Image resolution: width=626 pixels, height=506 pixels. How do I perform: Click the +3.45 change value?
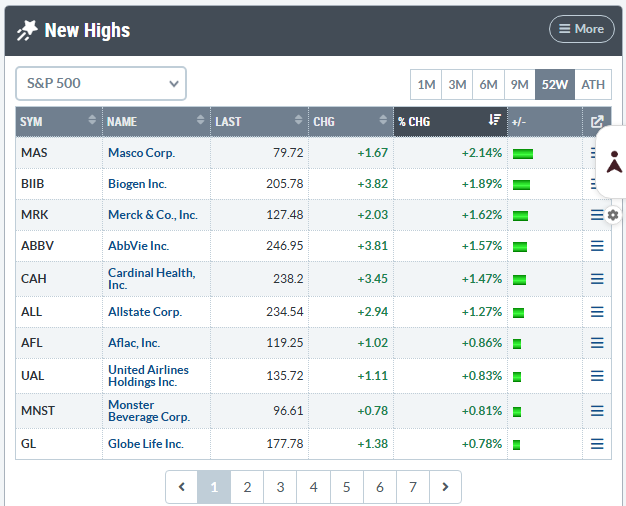click(372, 279)
